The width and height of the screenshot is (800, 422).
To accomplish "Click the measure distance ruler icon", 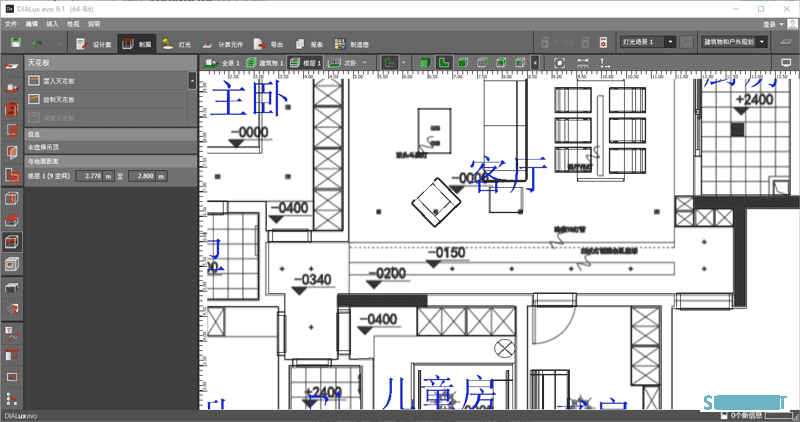I will coord(583,63).
